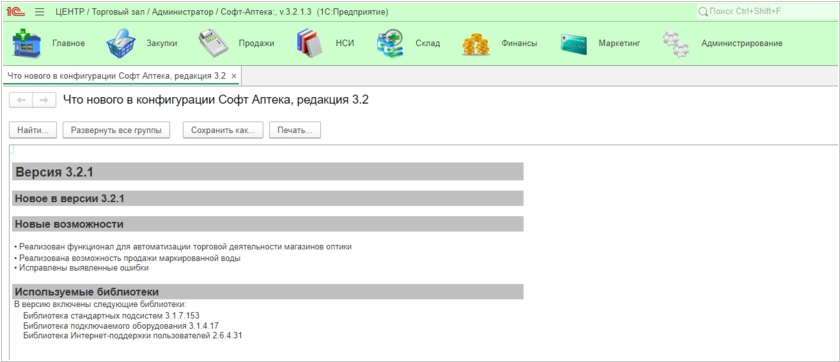The width and height of the screenshot is (840, 362).
Task: Click Библиотека подключаемого оборудования 3.1.4.17 line
Action: click(x=121, y=326)
